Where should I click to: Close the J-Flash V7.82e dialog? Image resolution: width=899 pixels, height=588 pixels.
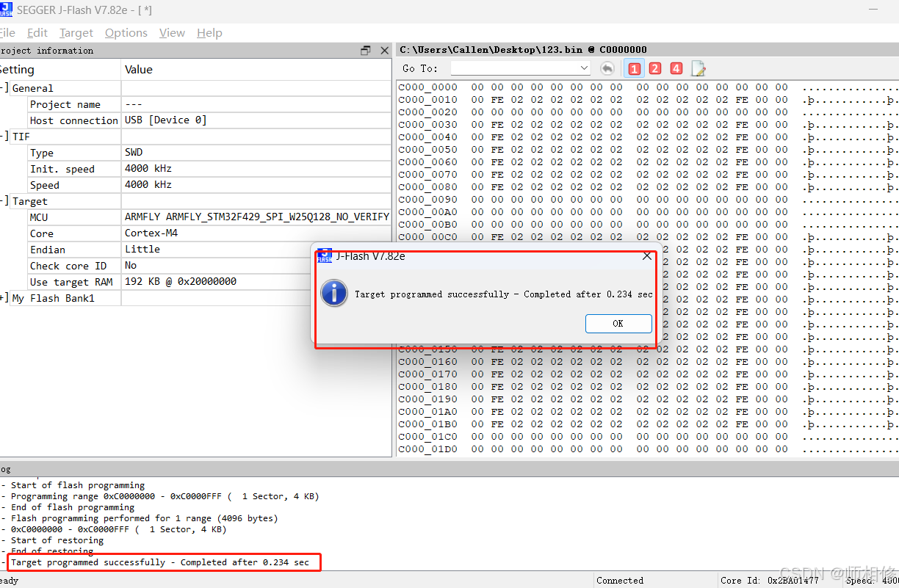coord(647,256)
